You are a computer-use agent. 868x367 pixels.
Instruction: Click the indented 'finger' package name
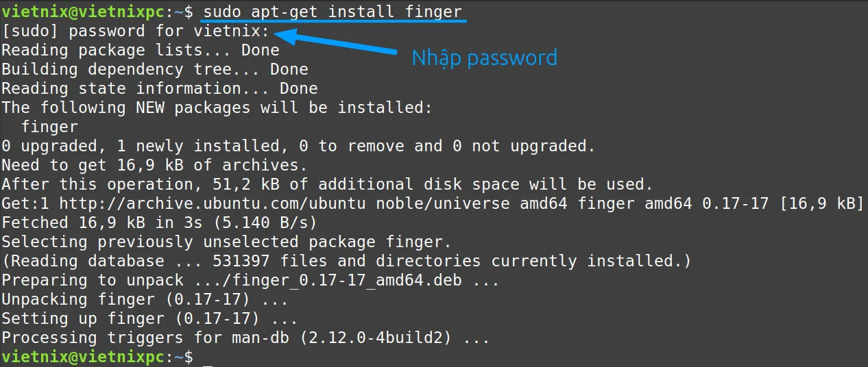(49, 127)
